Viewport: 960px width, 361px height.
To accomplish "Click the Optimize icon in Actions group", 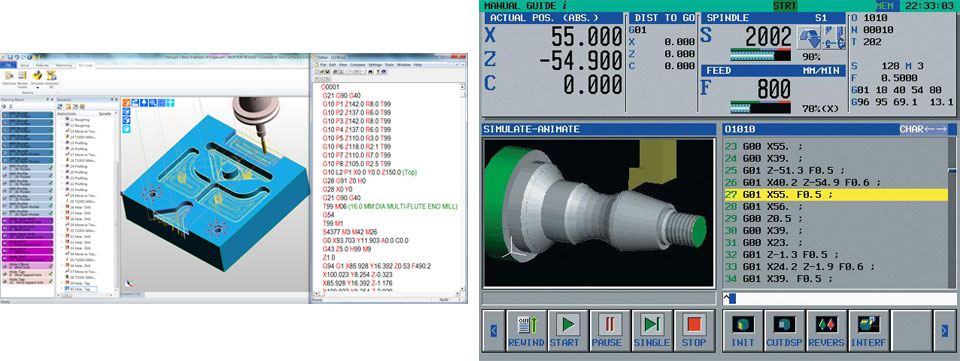I will tap(9, 75).
